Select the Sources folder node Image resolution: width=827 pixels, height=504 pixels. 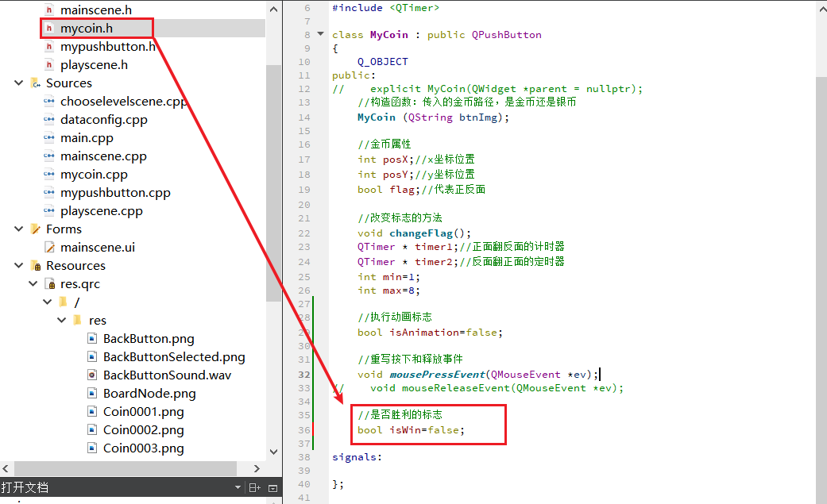click(x=68, y=83)
